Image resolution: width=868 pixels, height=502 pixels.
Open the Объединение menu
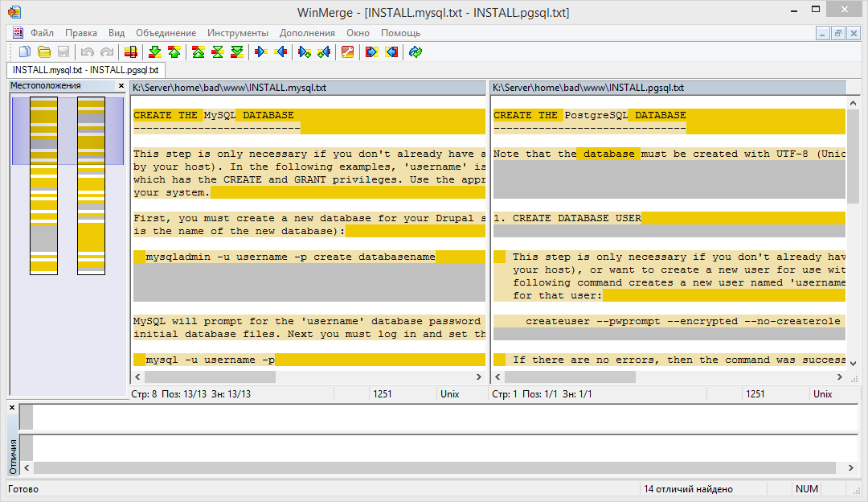pyautogui.click(x=166, y=33)
